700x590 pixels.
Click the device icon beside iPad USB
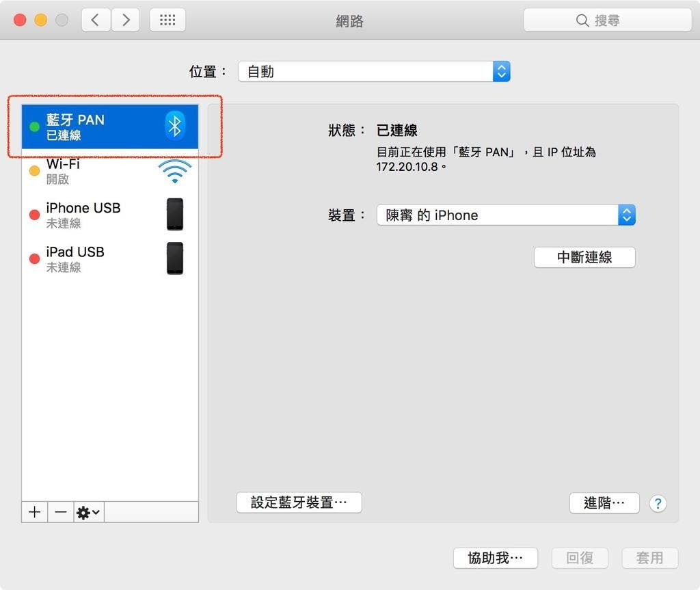pos(175,258)
